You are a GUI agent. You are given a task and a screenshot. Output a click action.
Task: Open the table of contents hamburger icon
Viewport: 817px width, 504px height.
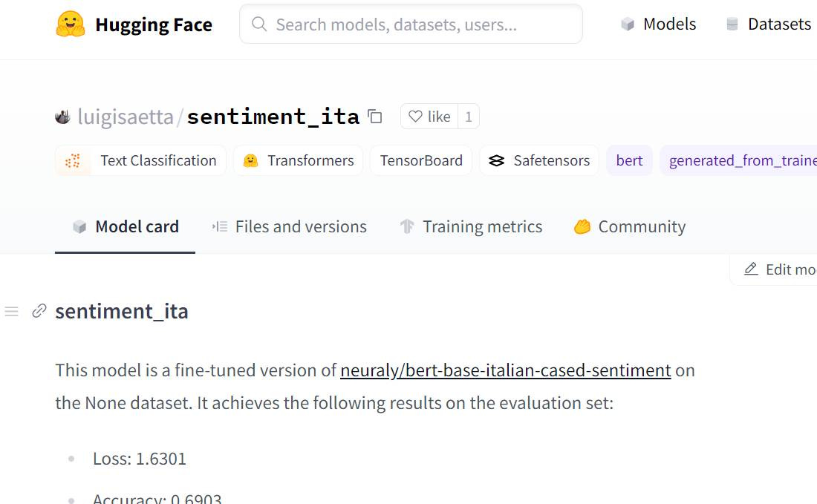click(x=11, y=311)
